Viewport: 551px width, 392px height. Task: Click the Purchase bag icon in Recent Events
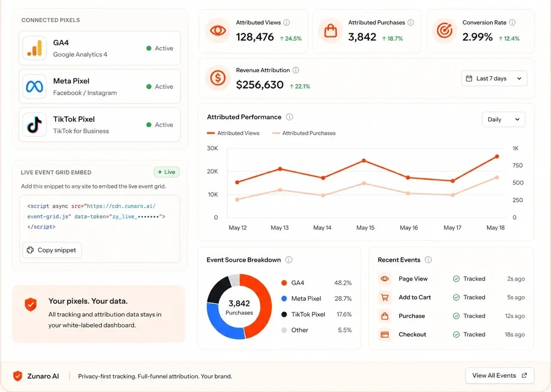tap(385, 316)
